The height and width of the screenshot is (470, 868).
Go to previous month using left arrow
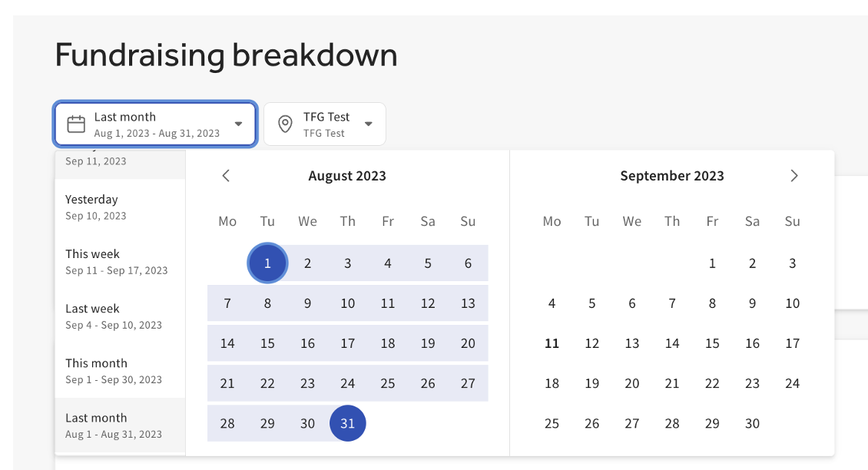pyautogui.click(x=226, y=176)
